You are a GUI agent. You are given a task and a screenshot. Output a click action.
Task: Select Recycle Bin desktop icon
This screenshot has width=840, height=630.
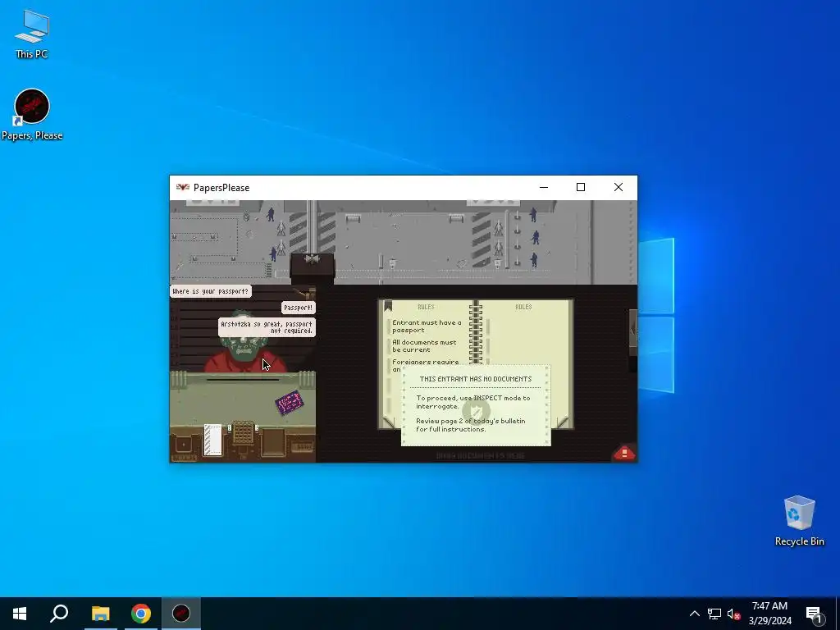[x=799, y=521]
